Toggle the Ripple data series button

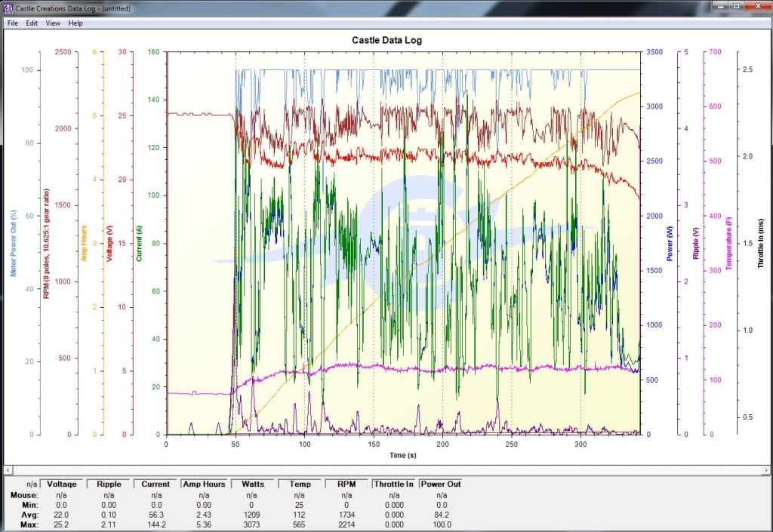click(109, 484)
